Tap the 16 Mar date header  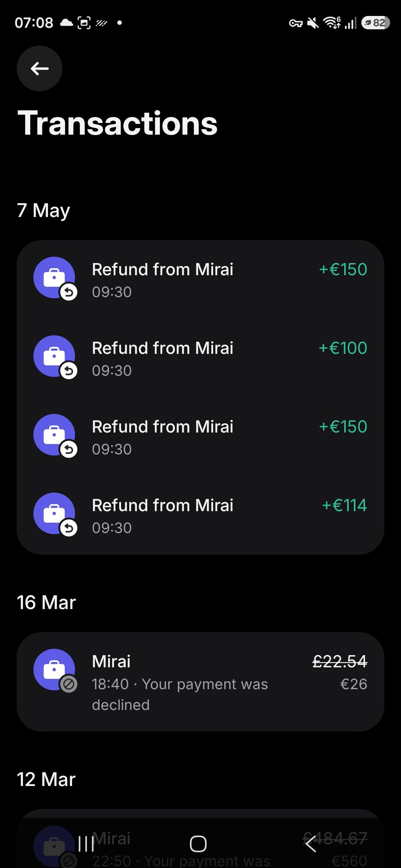(x=46, y=602)
